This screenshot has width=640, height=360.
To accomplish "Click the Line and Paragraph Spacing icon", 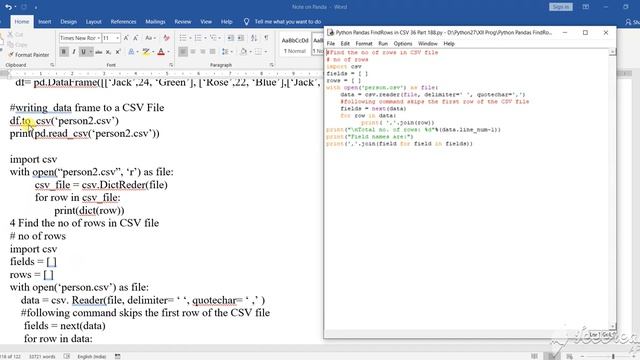I will tap(225, 52).
